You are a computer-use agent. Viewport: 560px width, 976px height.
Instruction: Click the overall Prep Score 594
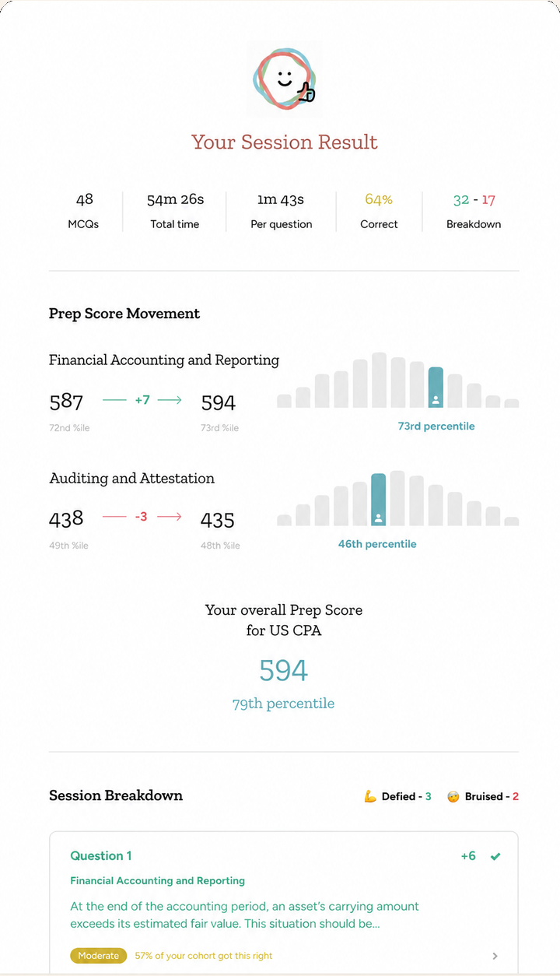tap(284, 671)
